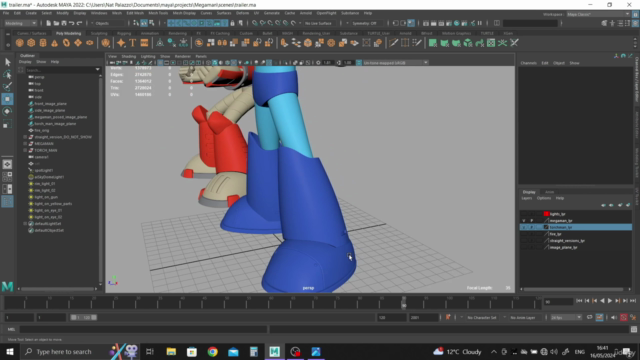This screenshot has width=640, height=360.
Task: Click the Open Scene folder icon
Action: point(56,23)
